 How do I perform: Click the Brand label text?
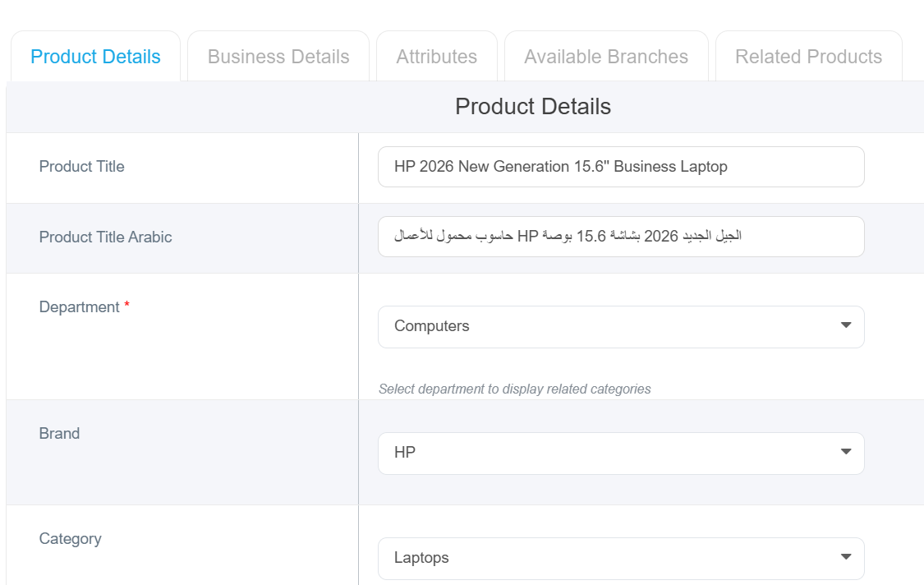tap(59, 434)
